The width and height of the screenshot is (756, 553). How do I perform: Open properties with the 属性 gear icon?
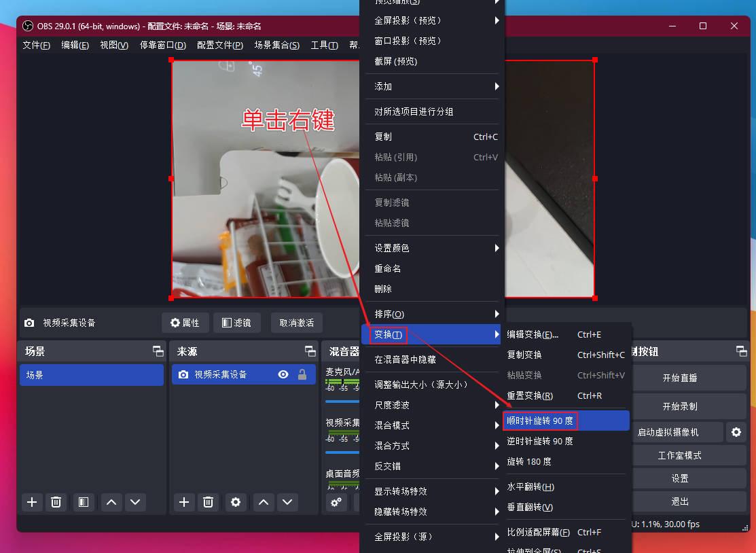click(x=185, y=323)
